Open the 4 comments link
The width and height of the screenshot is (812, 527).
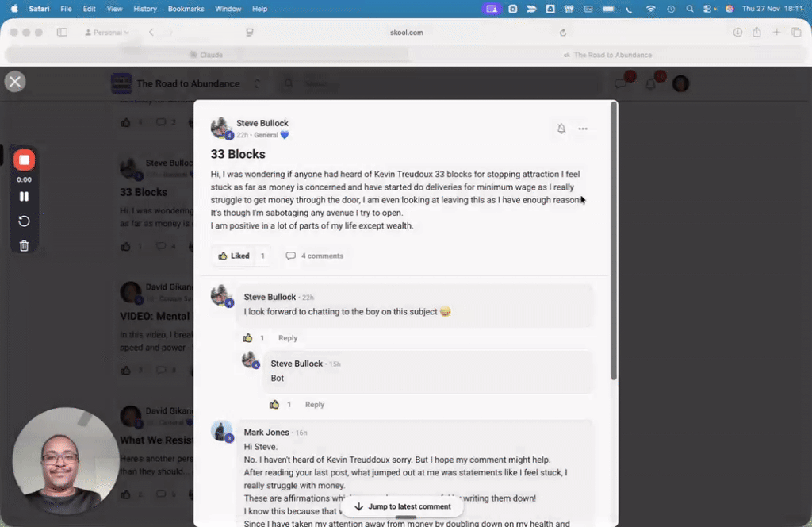coord(314,256)
